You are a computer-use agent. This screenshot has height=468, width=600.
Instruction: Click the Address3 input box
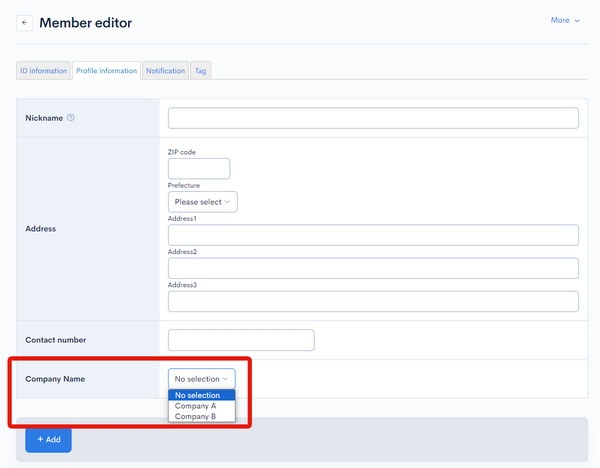[373, 302]
